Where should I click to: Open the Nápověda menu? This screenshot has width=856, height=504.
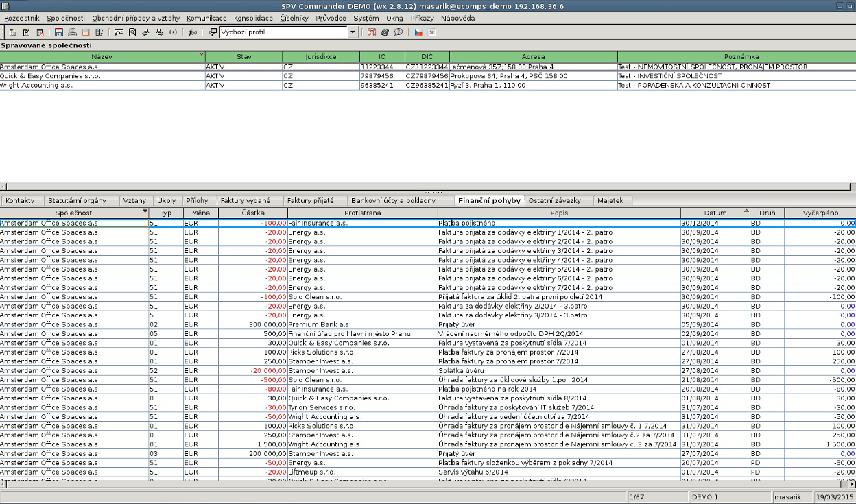[457, 18]
